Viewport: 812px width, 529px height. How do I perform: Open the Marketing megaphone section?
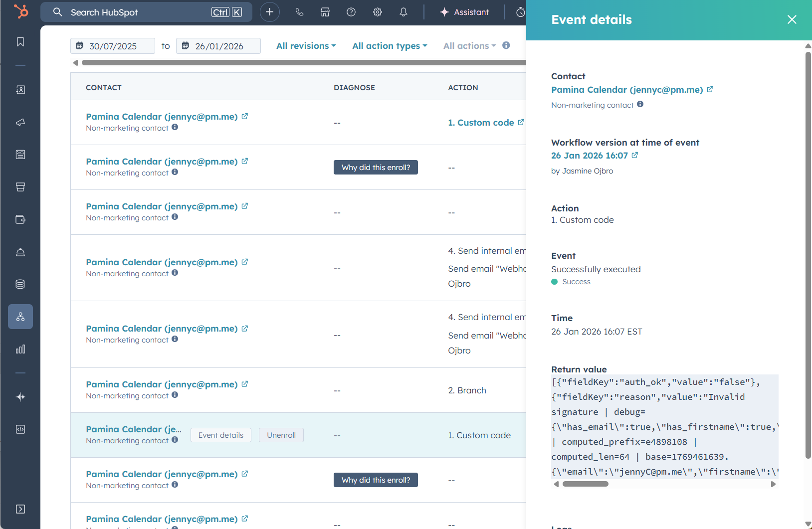pos(20,122)
